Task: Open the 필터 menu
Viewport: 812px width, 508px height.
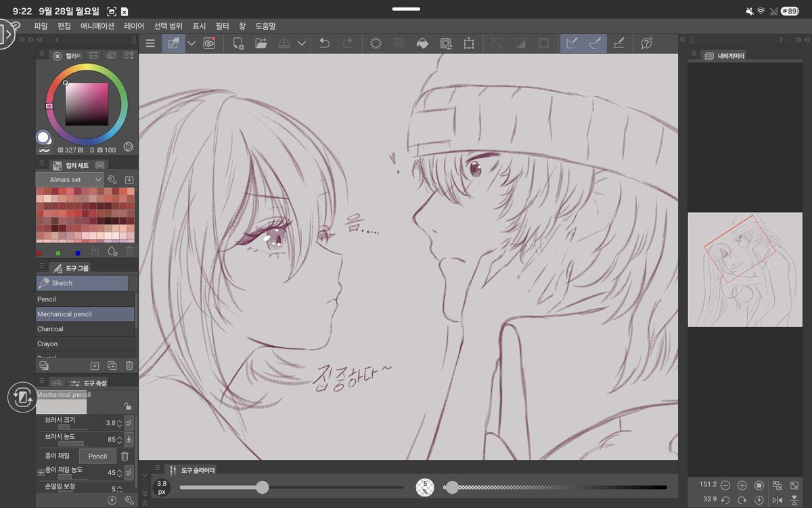Action: click(222, 26)
